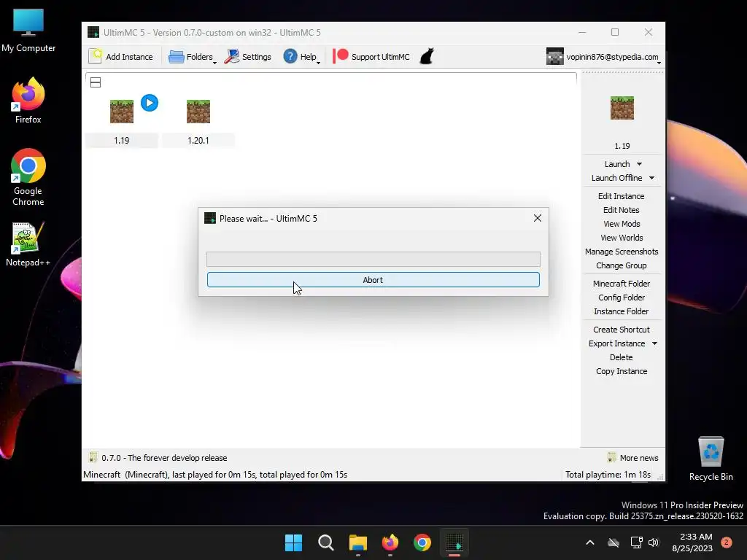Click Export Instance

616,343
